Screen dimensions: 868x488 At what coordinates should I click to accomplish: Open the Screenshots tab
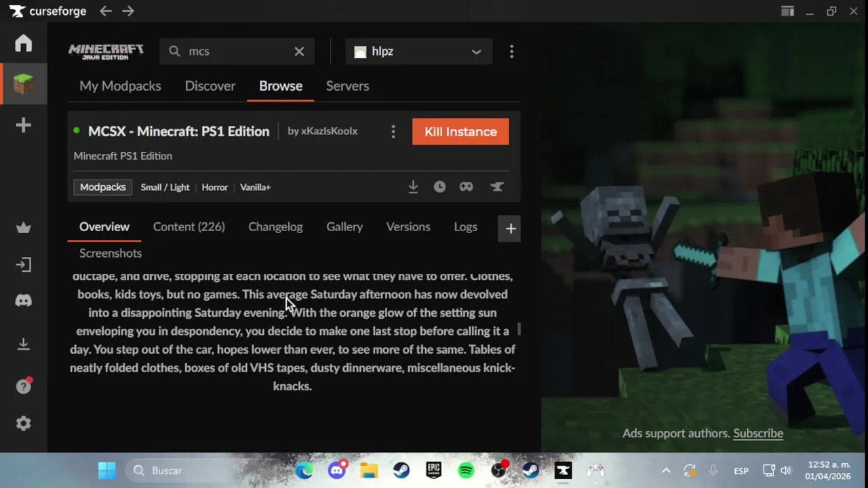[111, 253]
